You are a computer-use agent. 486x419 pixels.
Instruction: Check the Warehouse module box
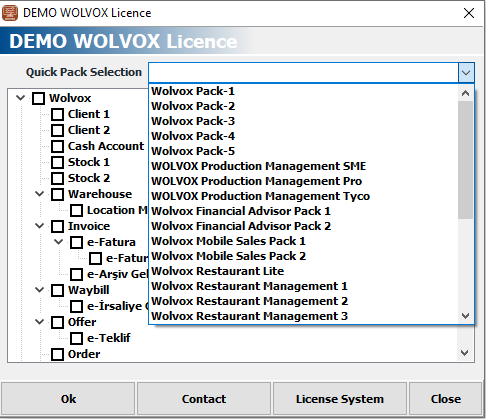click(57, 194)
